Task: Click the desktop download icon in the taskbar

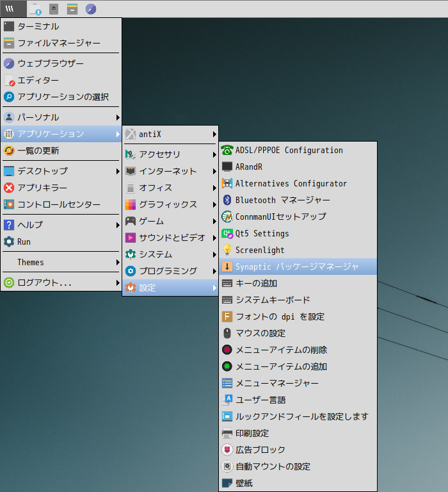Action: click(x=35, y=9)
